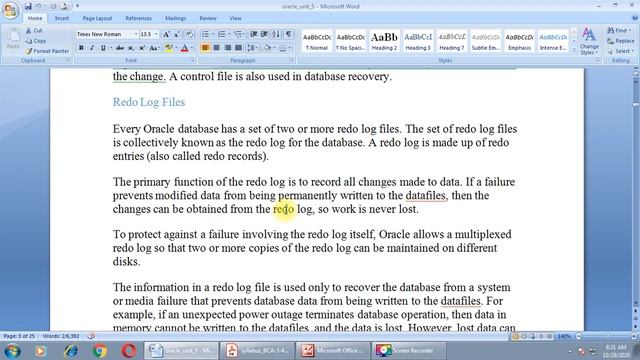This screenshot has width=640, height=360.
Task: Switch to Mailings tab
Action: pyautogui.click(x=176, y=18)
